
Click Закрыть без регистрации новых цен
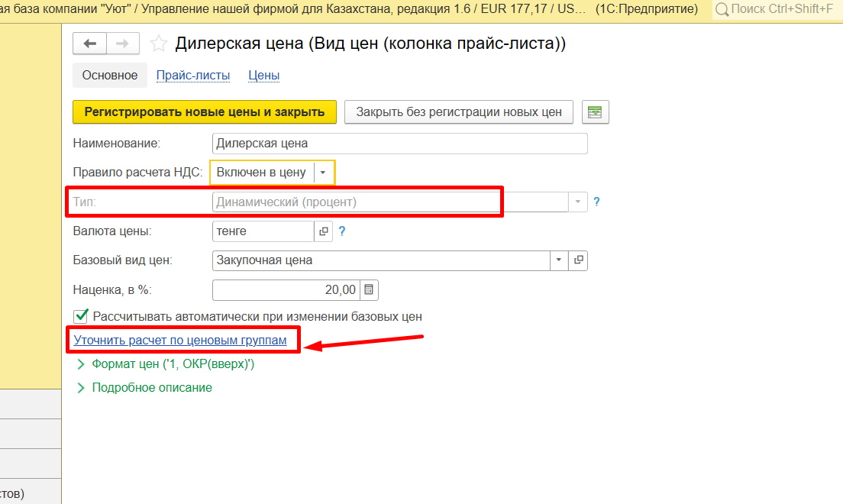pyautogui.click(x=459, y=112)
